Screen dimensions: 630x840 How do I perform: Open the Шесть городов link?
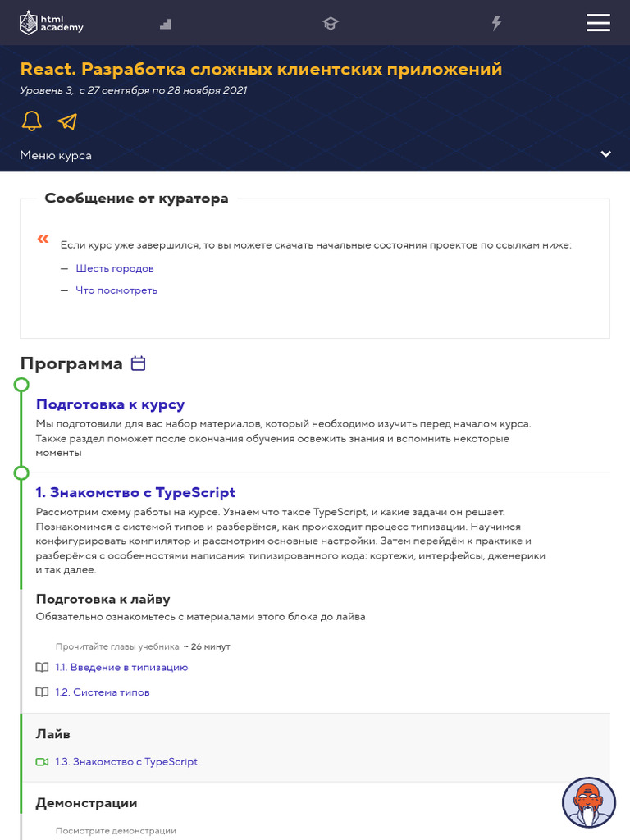point(115,268)
